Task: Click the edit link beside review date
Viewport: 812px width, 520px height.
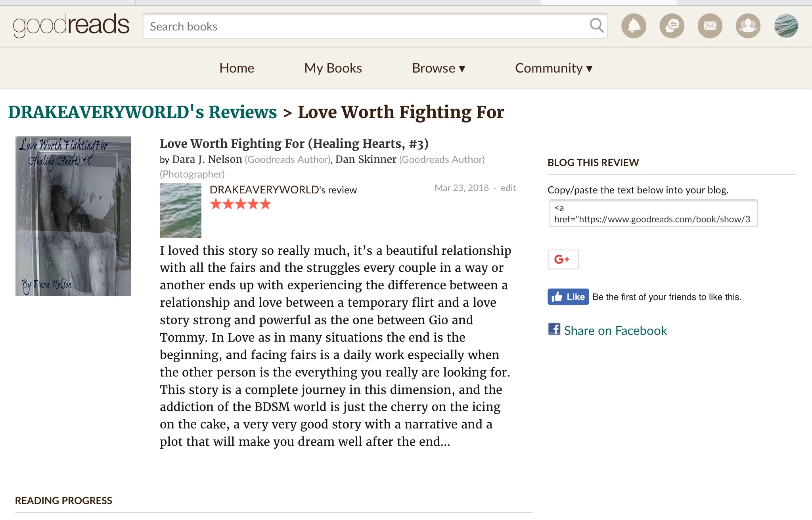Action: (x=508, y=188)
